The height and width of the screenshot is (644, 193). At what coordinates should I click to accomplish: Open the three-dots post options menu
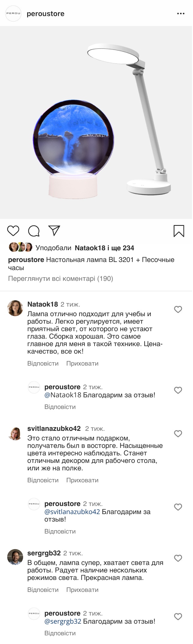[x=180, y=14]
